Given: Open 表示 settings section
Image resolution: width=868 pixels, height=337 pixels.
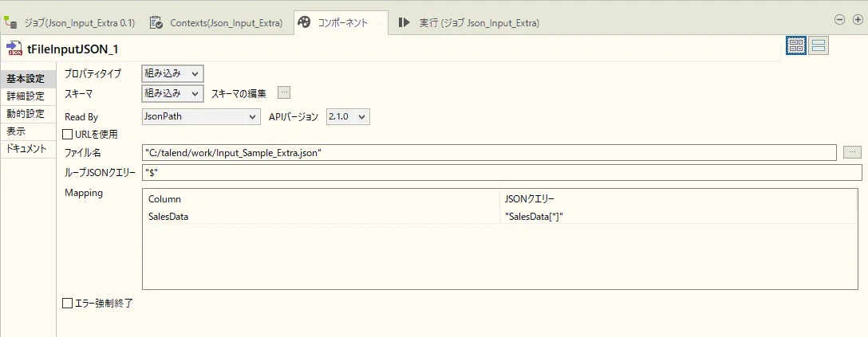Looking at the screenshot, I should (28, 131).
